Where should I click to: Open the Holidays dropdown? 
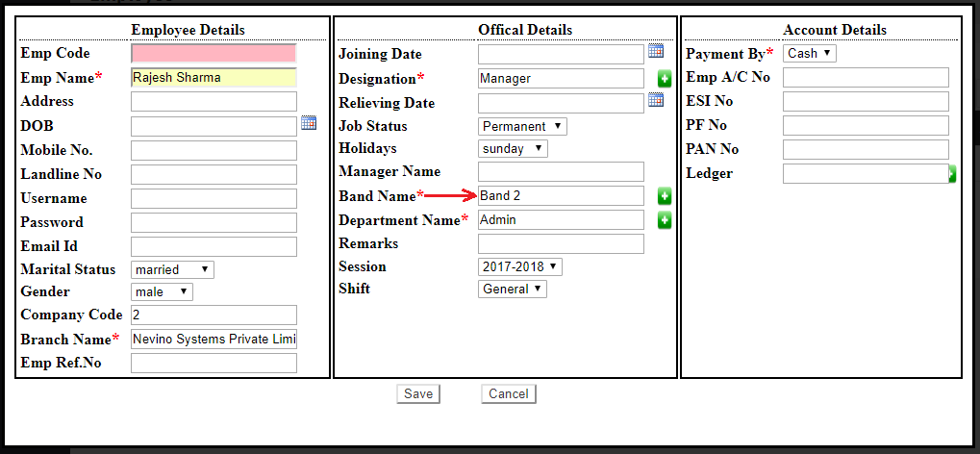coord(513,149)
